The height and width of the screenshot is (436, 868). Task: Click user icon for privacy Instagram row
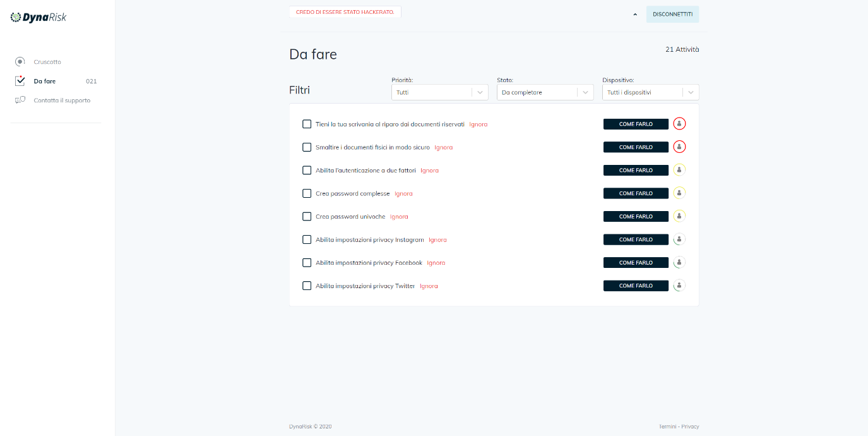point(679,239)
